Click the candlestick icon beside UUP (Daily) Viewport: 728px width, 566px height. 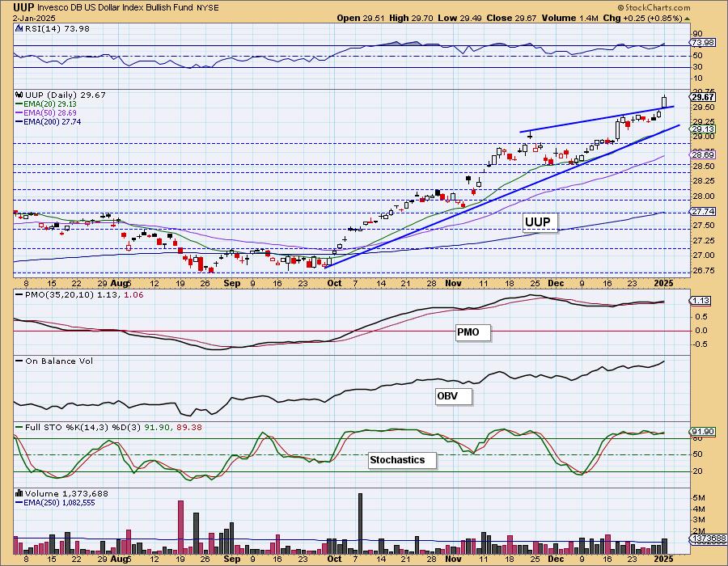(x=19, y=95)
